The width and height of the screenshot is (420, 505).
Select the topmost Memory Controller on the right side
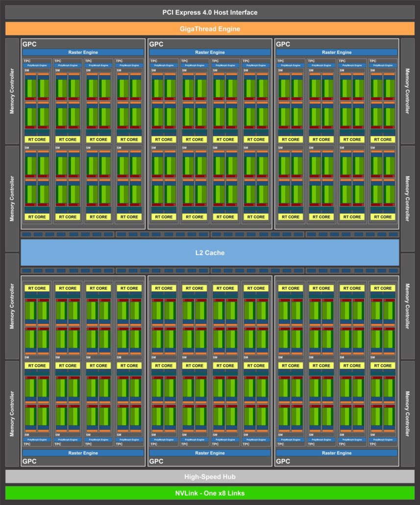click(408, 91)
